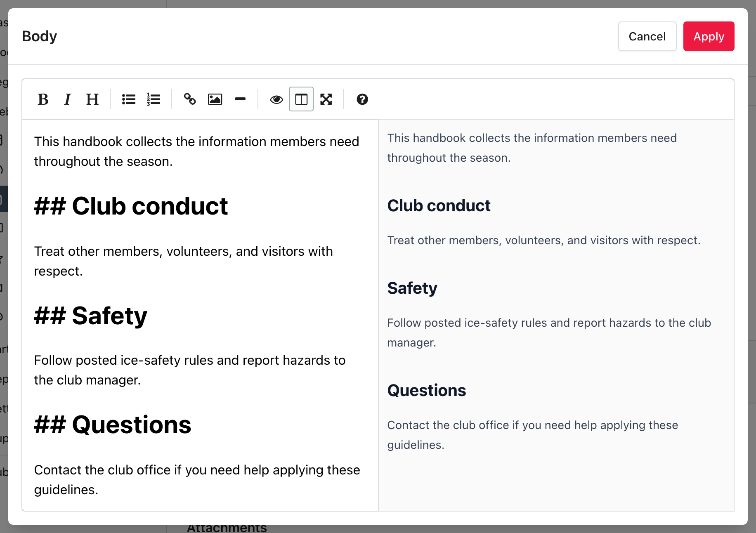This screenshot has height=533, width=756.
Task: Place the cursor in the opening handbook paragraph
Action: coord(196,151)
